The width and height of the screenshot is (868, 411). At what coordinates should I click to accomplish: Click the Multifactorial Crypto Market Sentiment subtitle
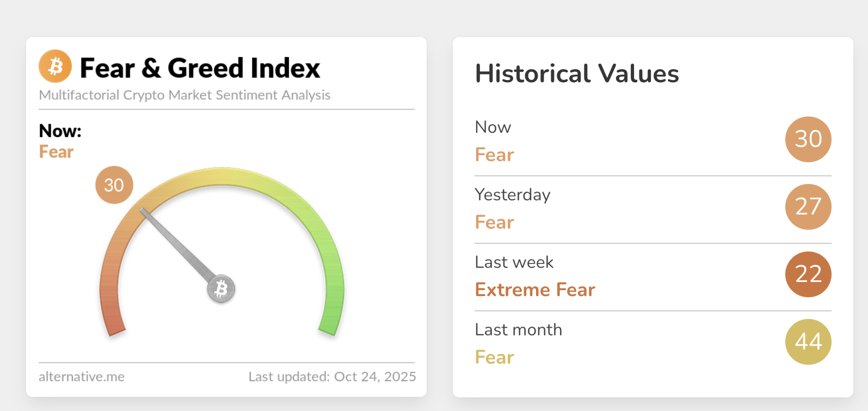(184, 95)
